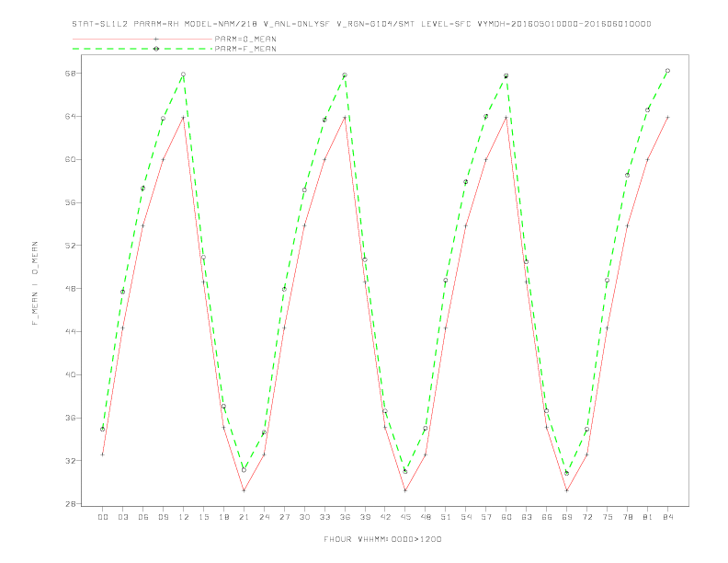Viewport: 728px width, 563px height.
Task: Click the x-axis tick label 12
Action: [184, 517]
